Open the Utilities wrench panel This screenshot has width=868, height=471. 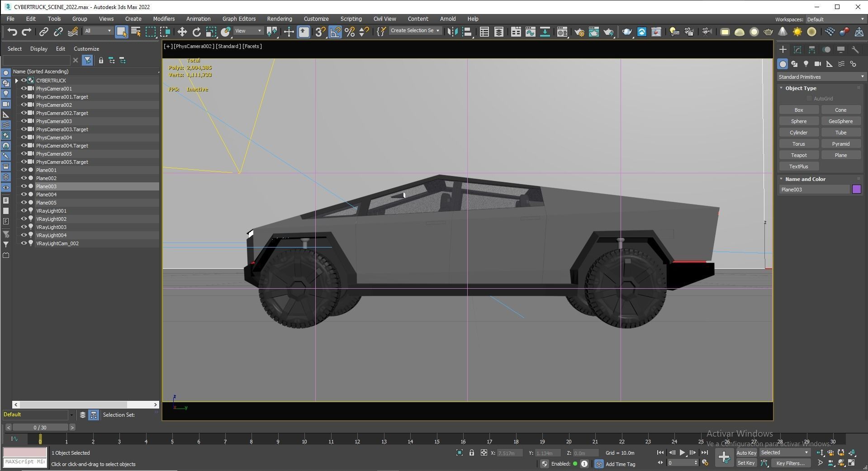tap(855, 50)
